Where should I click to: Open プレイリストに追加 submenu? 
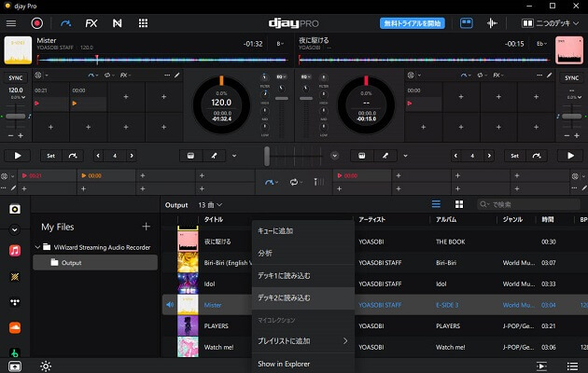pyautogui.click(x=303, y=341)
